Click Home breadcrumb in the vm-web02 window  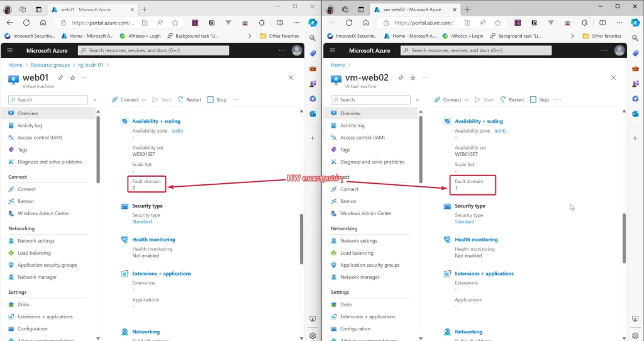[338, 65]
